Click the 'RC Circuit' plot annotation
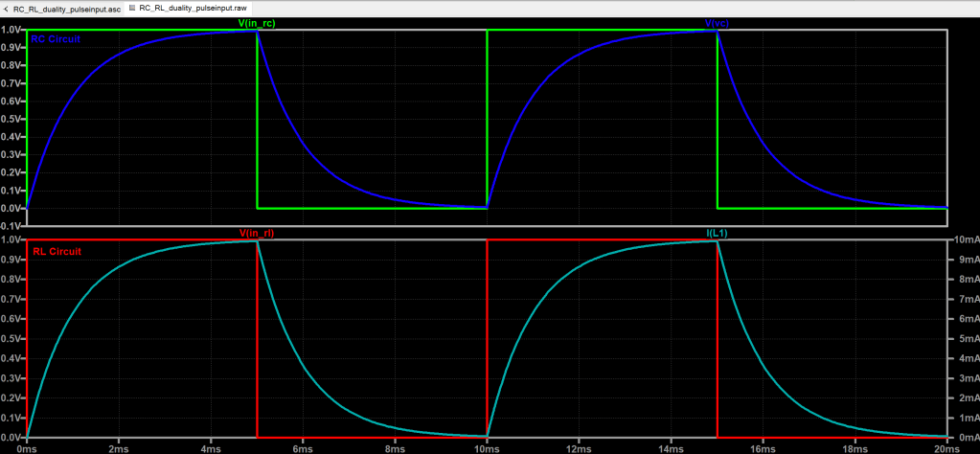The image size is (980, 454). click(56, 39)
